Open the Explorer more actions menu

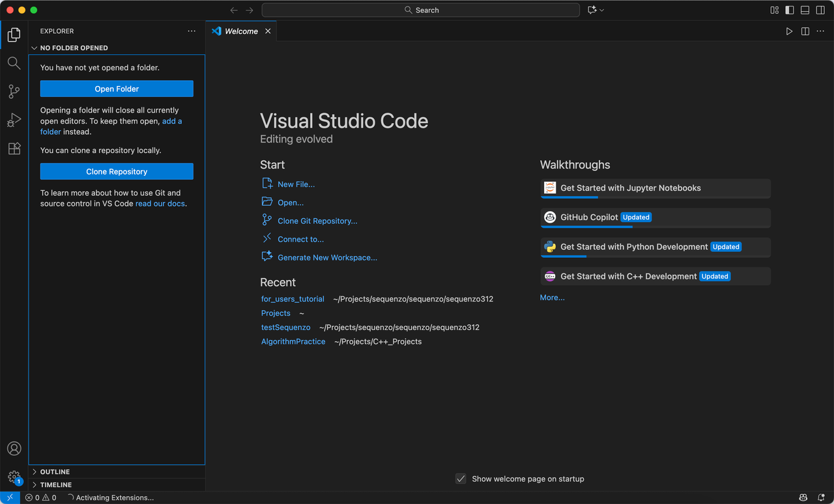pos(192,31)
